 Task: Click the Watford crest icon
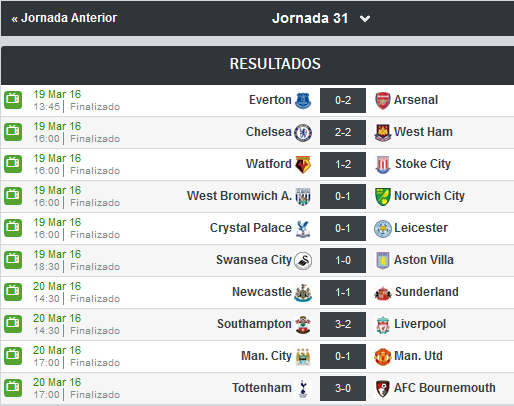303,165
